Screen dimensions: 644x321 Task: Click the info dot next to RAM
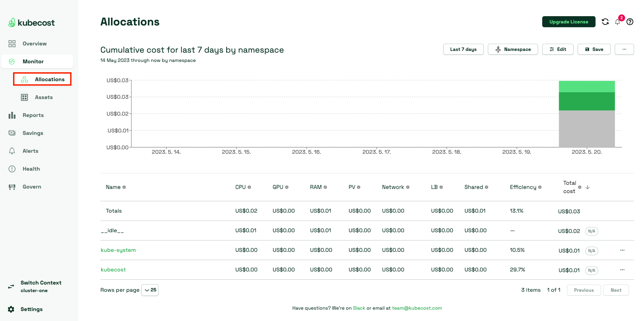(x=325, y=187)
